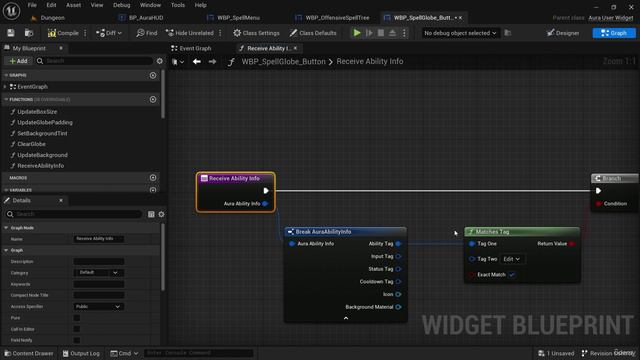The width and height of the screenshot is (640, 360).
Task: Open the Access Specifier dropdown
Action: 98,307
